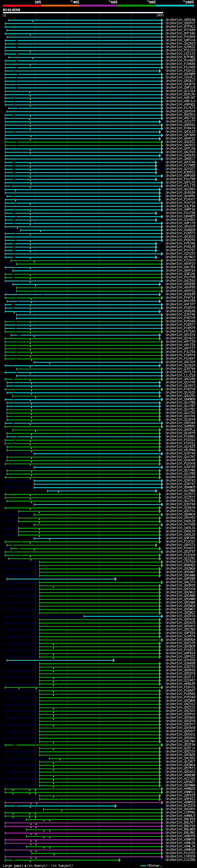197x868 pixels.
Task: Select hit label UniRef100_P08706
Action: click(x=180, y=389)
